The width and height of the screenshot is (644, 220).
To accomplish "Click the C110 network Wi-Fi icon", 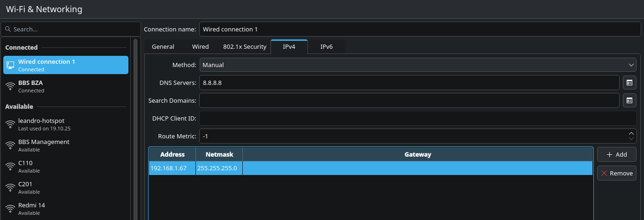I will click(x=10, y=167).
